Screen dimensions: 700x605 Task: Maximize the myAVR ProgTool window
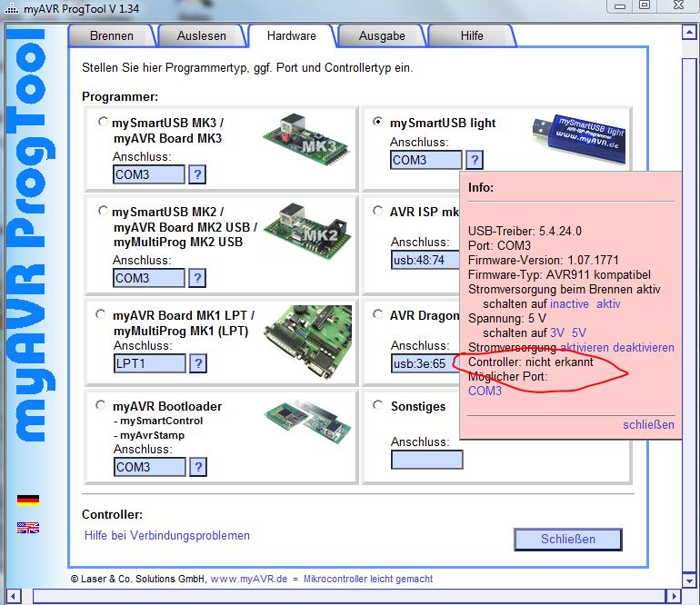[645, 5]
